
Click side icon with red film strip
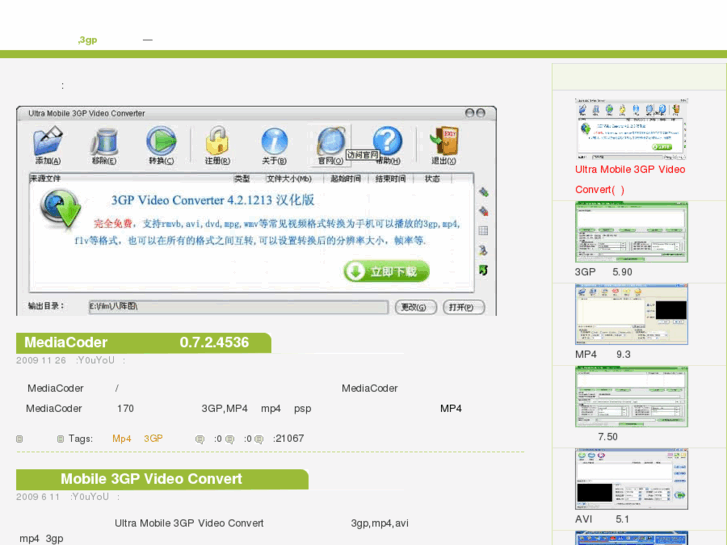484,211
